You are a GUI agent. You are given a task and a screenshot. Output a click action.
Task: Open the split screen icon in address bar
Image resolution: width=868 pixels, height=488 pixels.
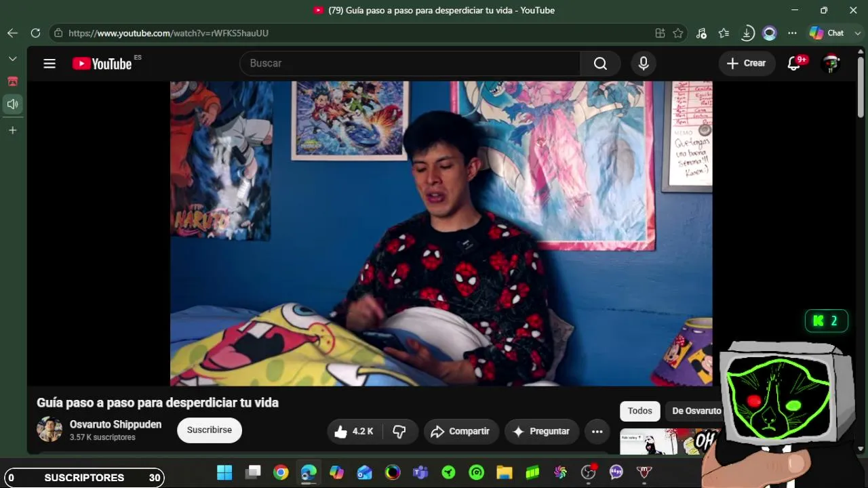tap(660, 33)
